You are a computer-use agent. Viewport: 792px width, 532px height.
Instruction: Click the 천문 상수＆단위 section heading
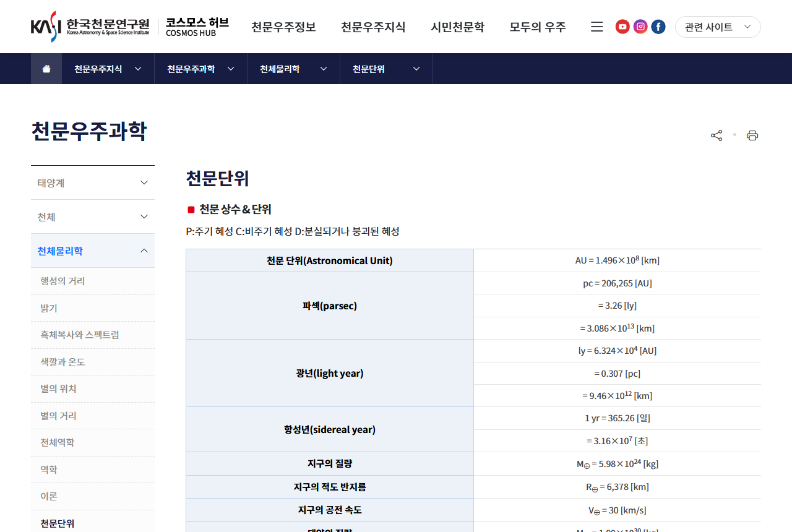point(235,209)
